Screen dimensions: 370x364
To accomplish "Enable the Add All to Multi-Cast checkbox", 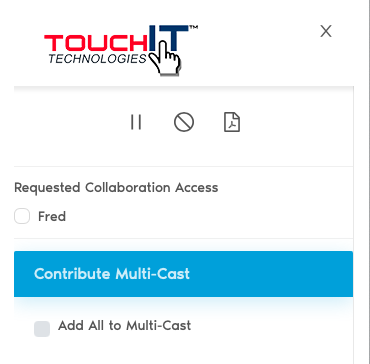I will [42, 329].
